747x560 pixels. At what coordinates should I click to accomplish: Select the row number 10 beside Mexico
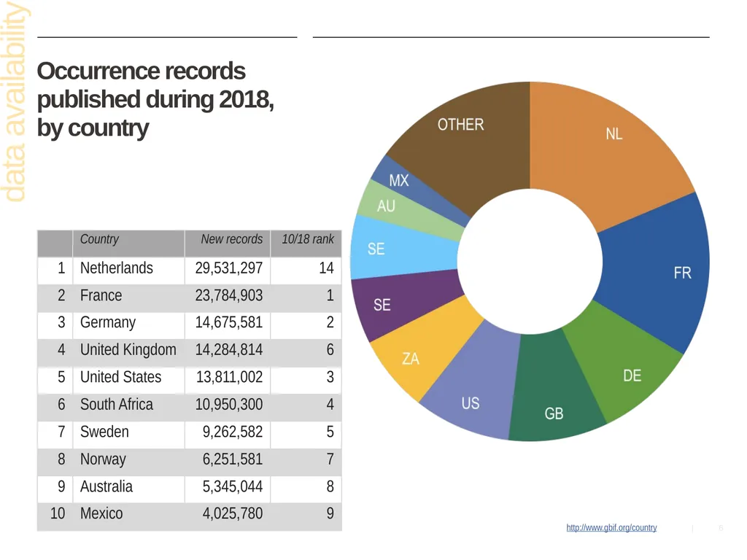58,513
